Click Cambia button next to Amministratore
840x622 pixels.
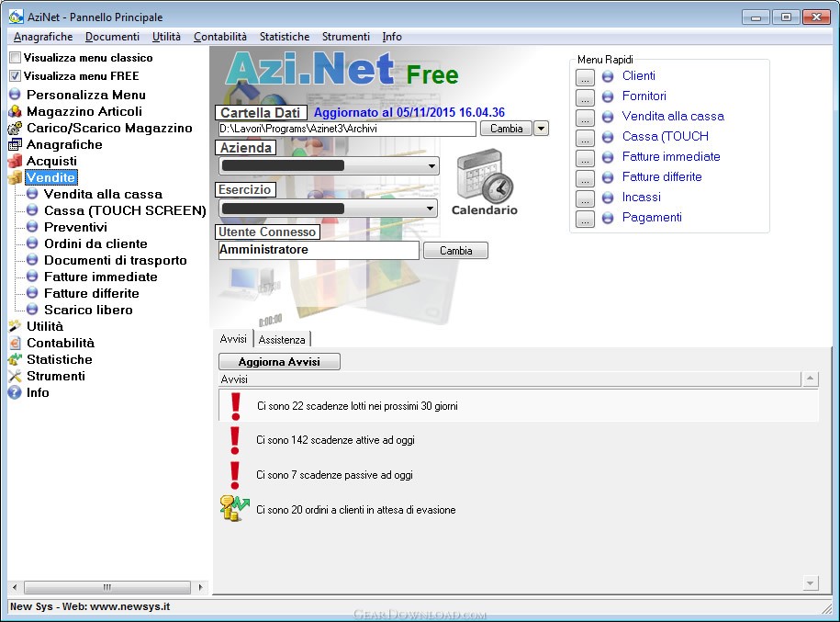pyautogui.click(x=456, y=251)
